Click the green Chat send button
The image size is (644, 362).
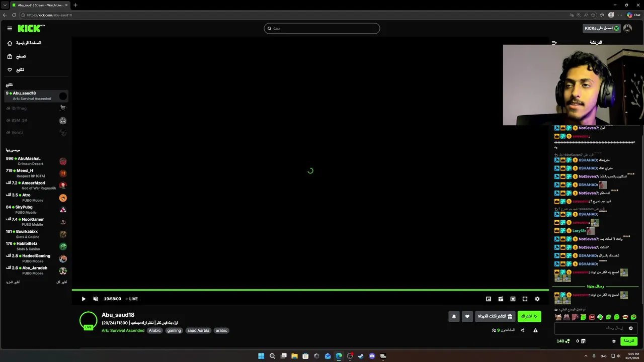(629, 341)
